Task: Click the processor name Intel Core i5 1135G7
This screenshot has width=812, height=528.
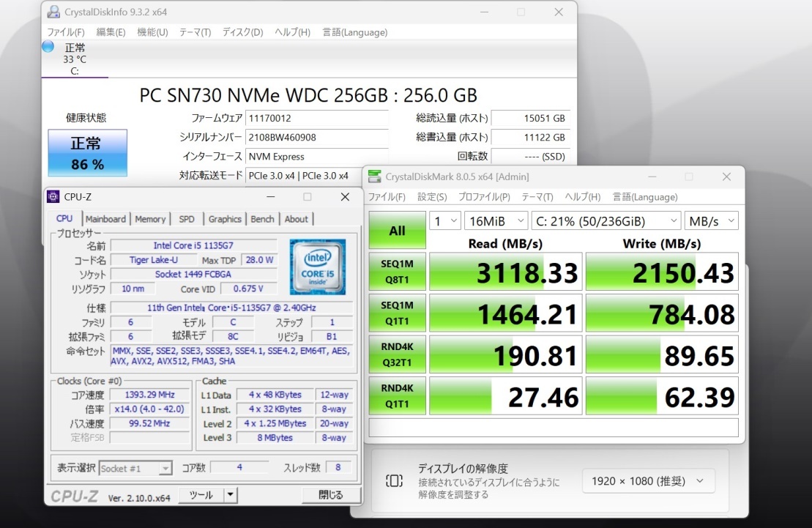Action: [x=194, y=245]
